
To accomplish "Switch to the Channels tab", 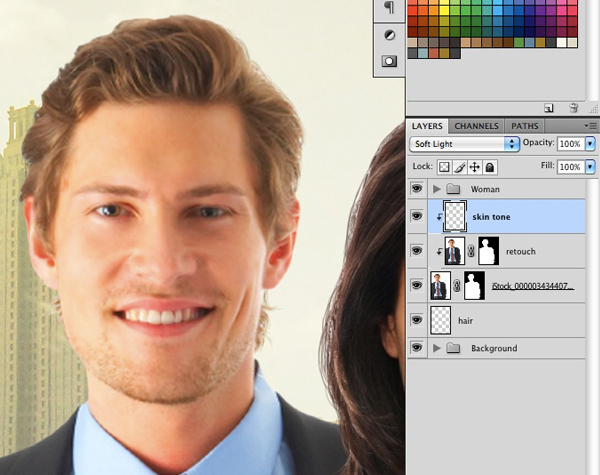I will (x=476, y=126).
